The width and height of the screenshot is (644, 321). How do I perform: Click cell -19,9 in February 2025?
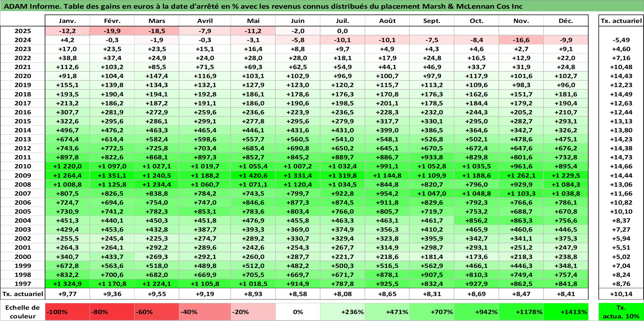tap(112, 31)
